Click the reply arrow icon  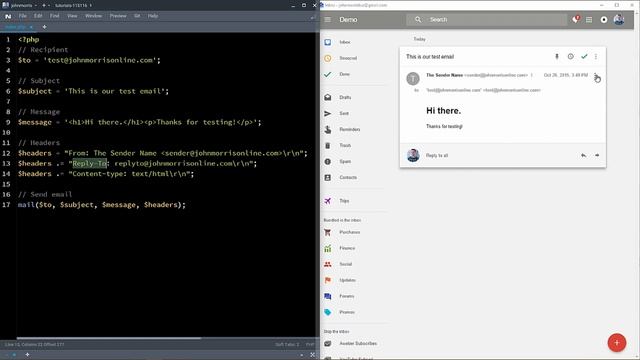(584, 156)
